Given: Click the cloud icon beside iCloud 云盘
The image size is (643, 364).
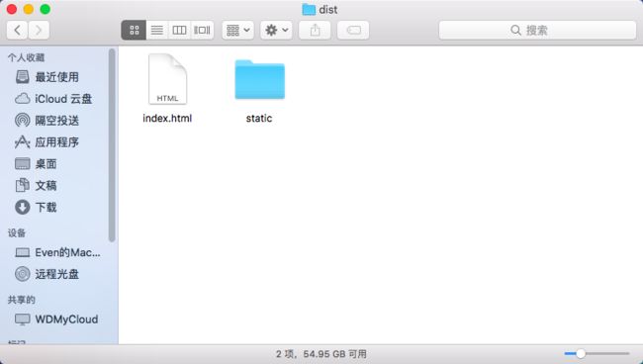Looking at the screenshot, I should pyautogui.click(x=23, y=99).
